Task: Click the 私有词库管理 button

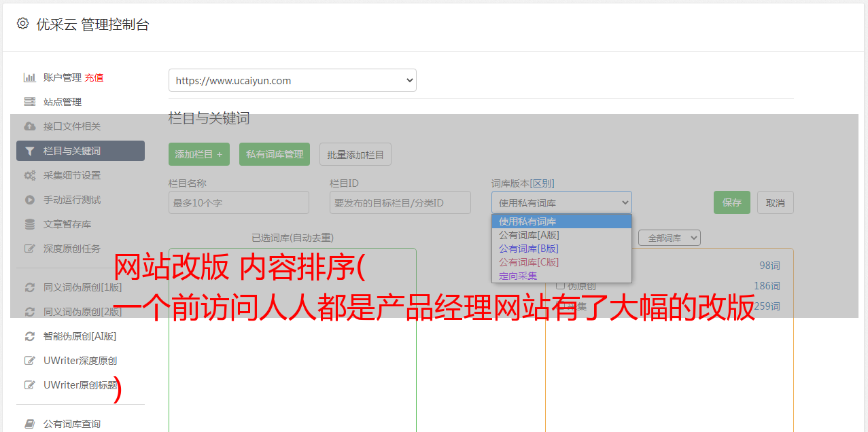Action: (x=275, y=154)
